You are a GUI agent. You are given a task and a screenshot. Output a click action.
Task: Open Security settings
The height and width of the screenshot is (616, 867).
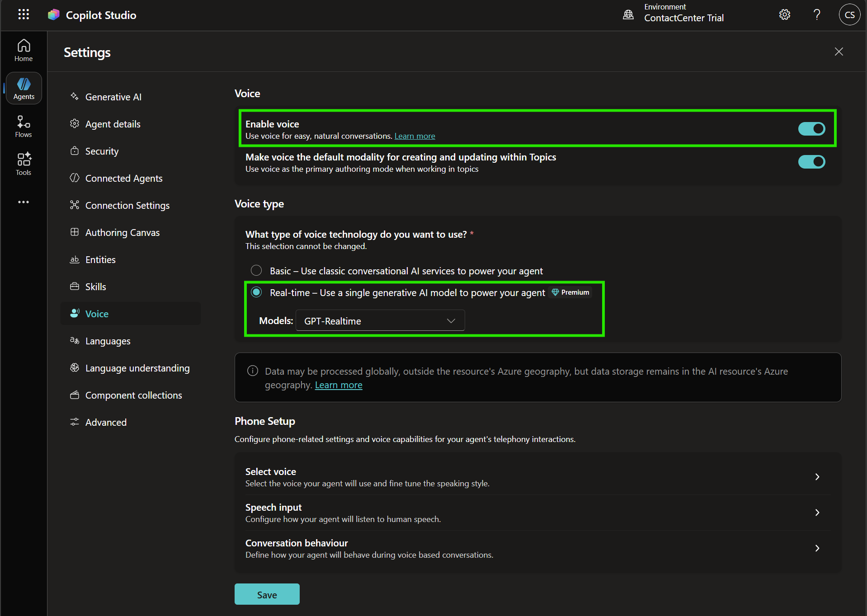131,151
